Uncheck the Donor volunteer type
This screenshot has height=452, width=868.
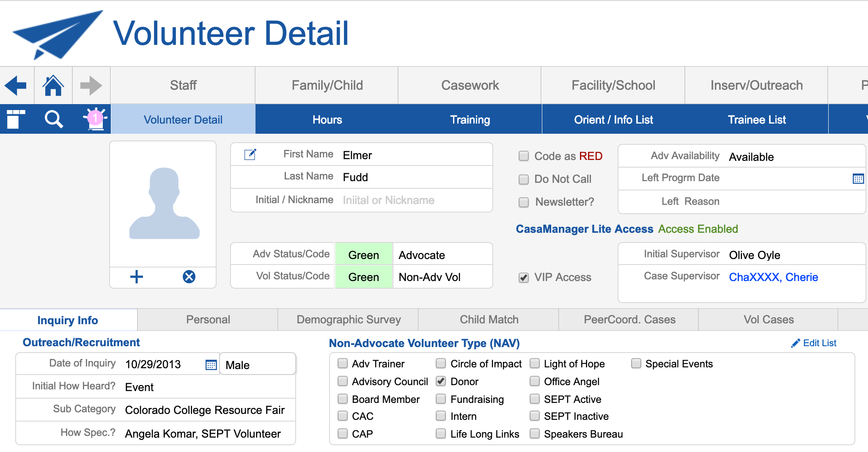[441, 381]
